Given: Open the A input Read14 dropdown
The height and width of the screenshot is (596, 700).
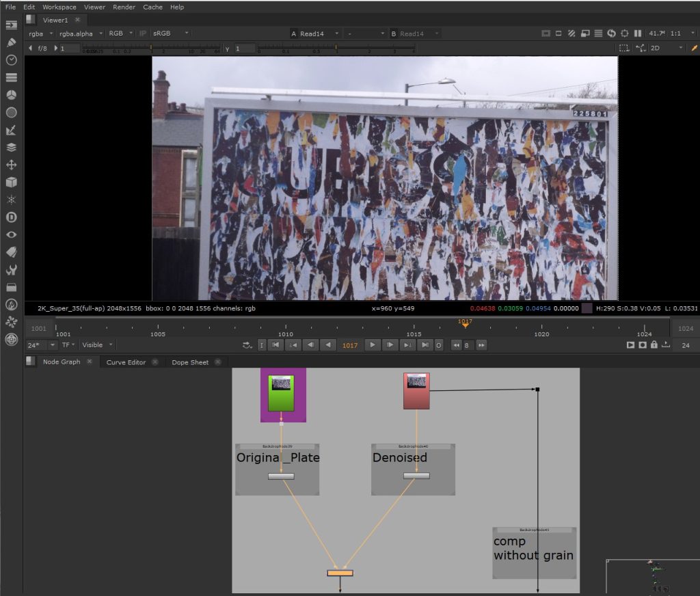Looking at the screenshot, I should pos(315,33).
